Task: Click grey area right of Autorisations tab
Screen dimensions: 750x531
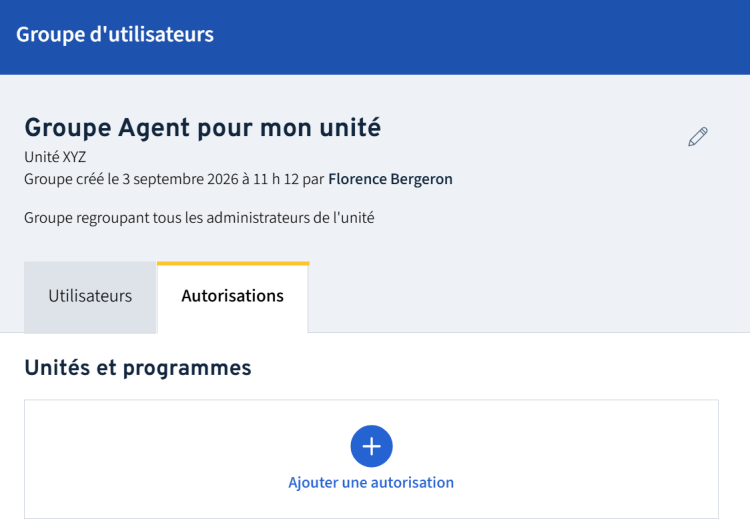Action: coord(526,297)
